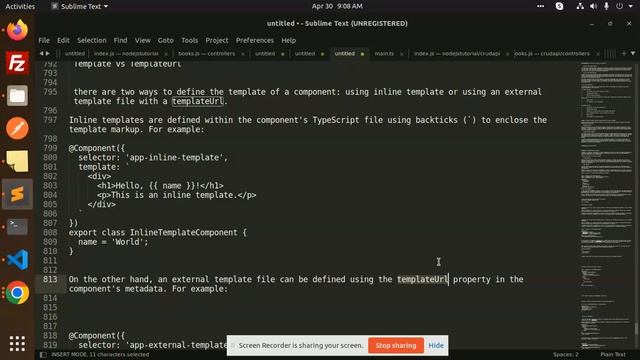640x360 pixels.
Task: Open the File menu
Action: click(44, 40)
